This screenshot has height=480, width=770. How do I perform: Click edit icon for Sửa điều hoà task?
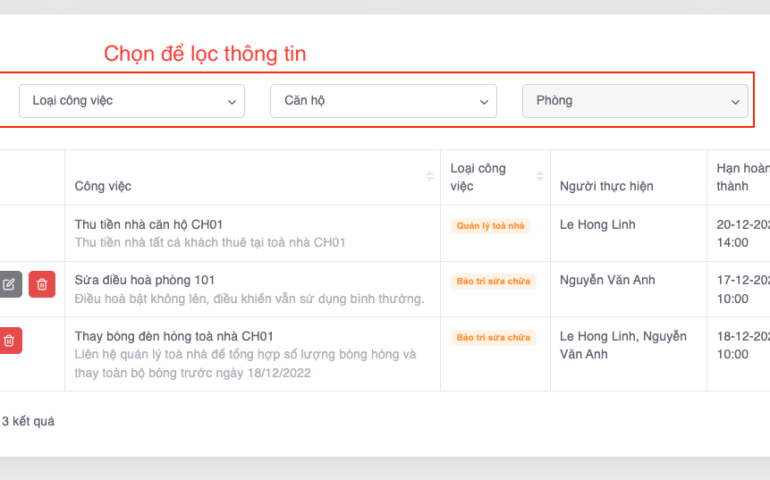(x=9, y=284)
